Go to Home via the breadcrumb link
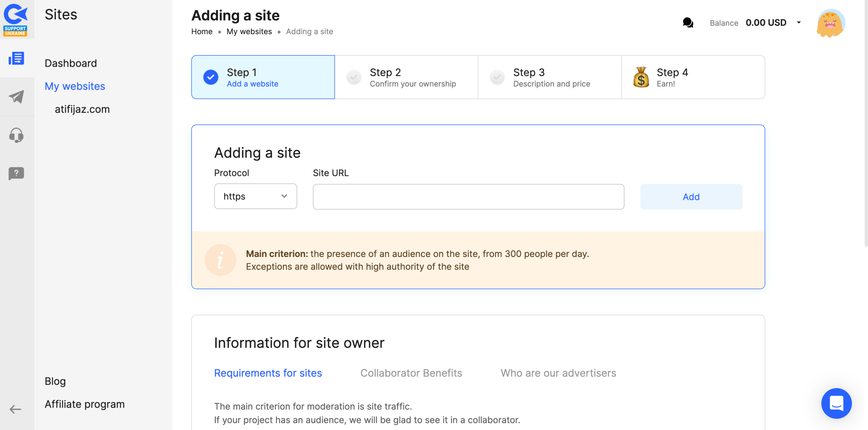The image size is (868, 430). (x=202, y=31)
